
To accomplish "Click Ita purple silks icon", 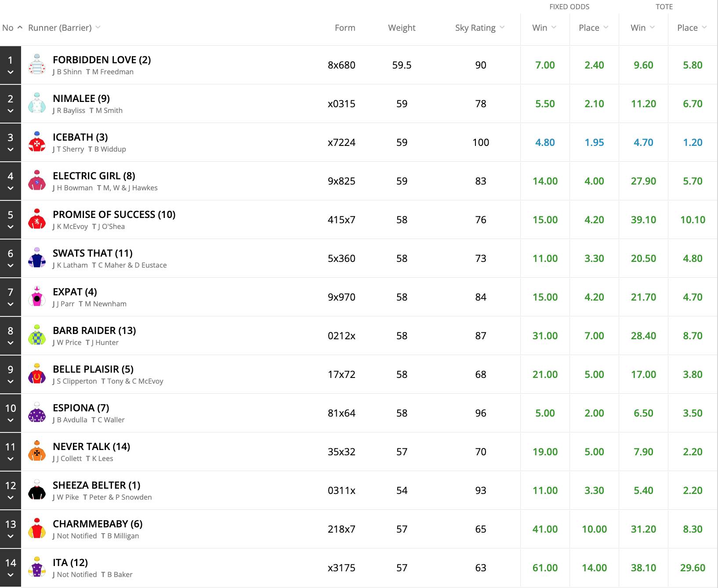I will pos(37,567).
